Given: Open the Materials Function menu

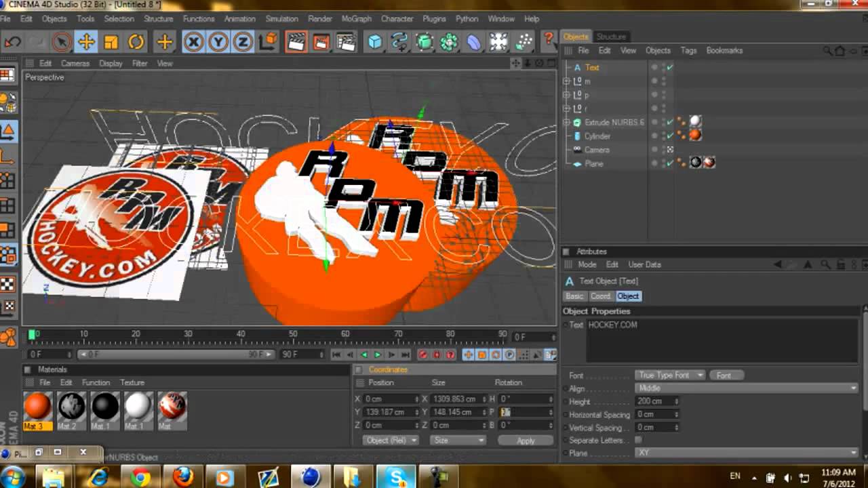Looking at the screenshot, I should point(96,383).
